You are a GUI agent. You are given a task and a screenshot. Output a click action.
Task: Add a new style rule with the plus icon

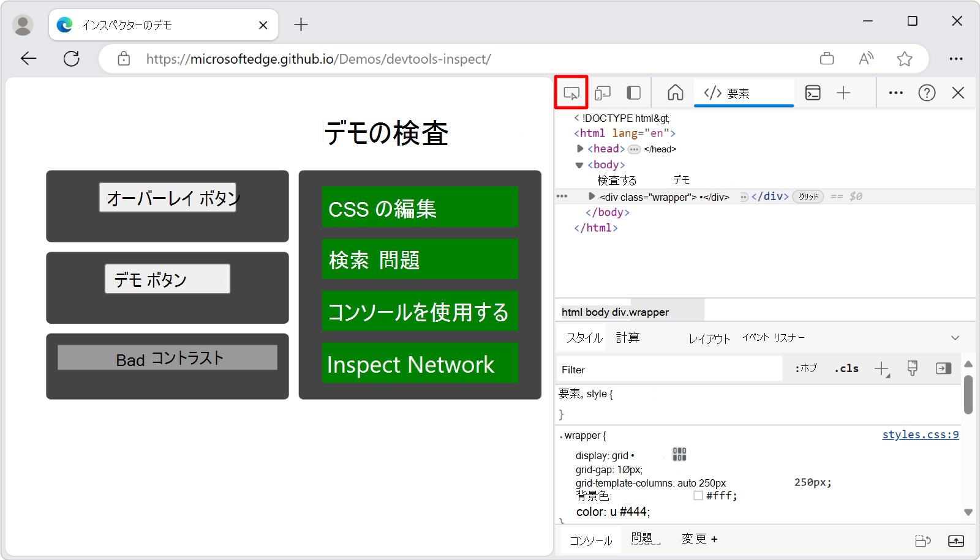point(882,368)
